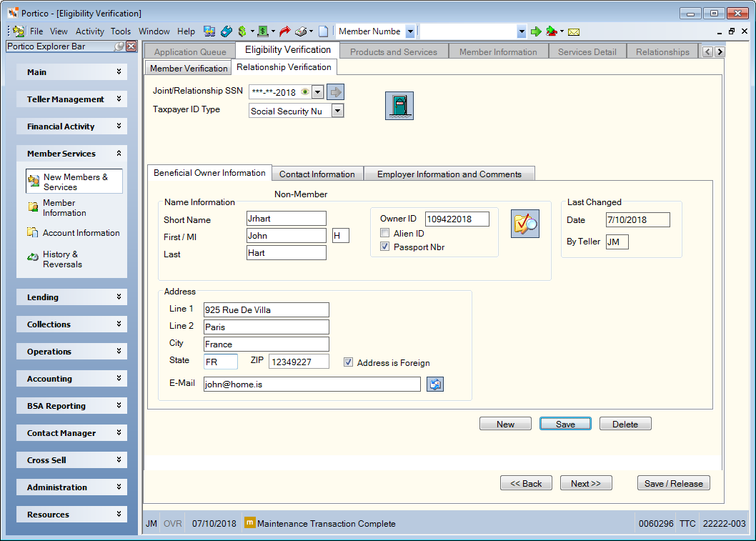
Task: Click the printer icon in the toolbar
Action: coord(301,32)
